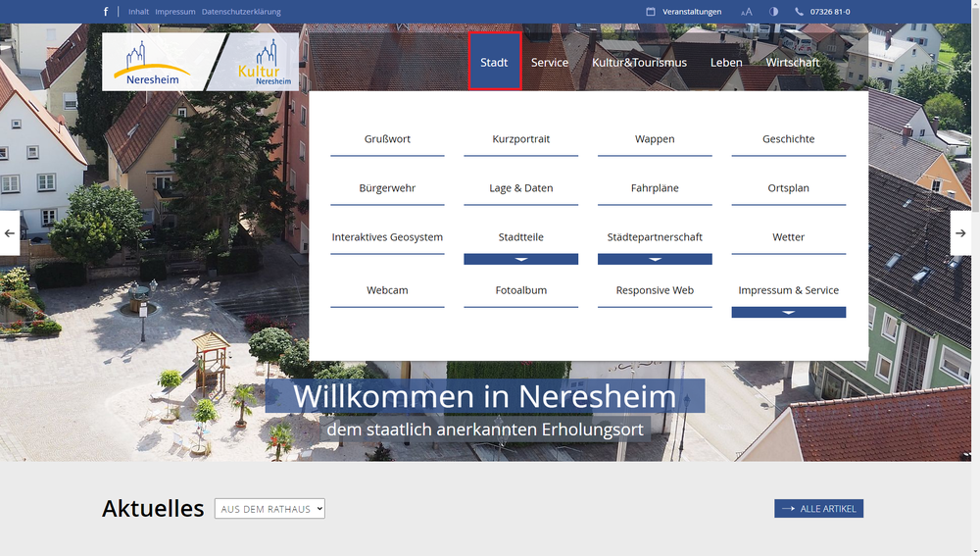Select the Wirtschaft menu item
Viewport: 980px width, 556px height.
tap(792, 63)
